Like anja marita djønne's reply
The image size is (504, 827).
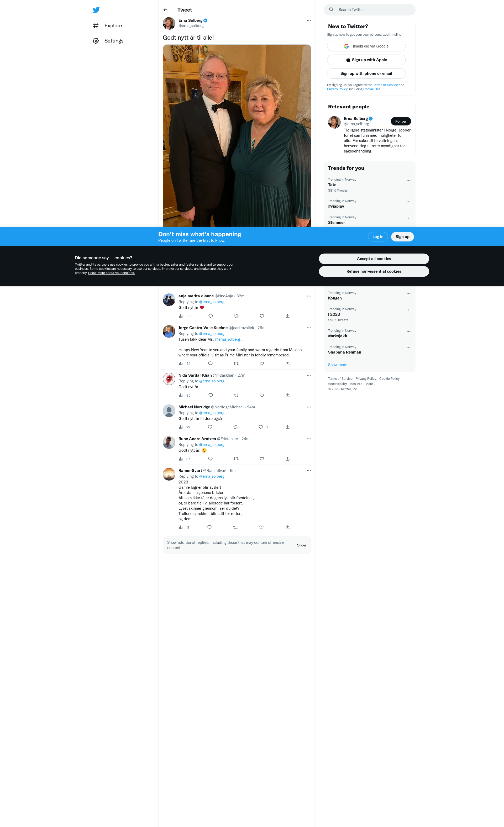coord(261,316)
